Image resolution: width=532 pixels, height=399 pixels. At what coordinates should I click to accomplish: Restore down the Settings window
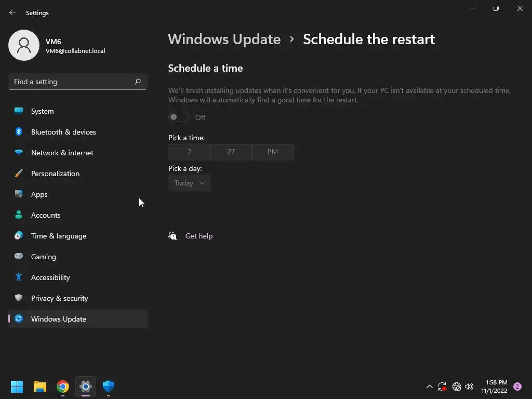[x=496, y=8]
